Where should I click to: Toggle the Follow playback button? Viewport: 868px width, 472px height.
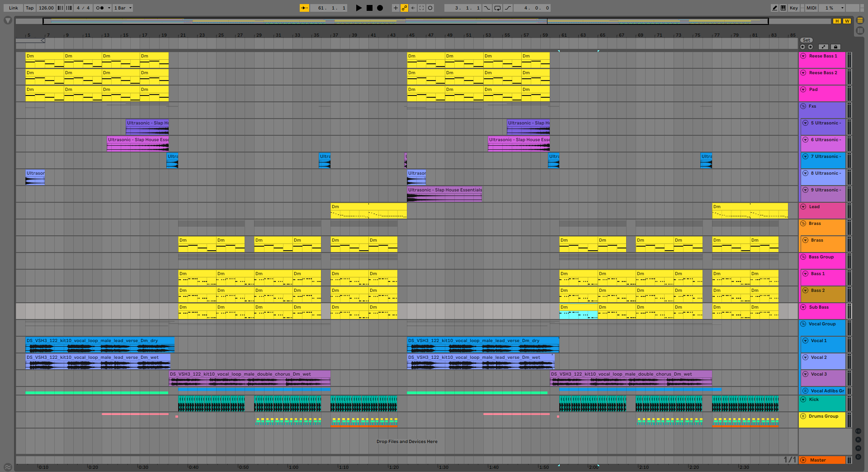[305, 8]
